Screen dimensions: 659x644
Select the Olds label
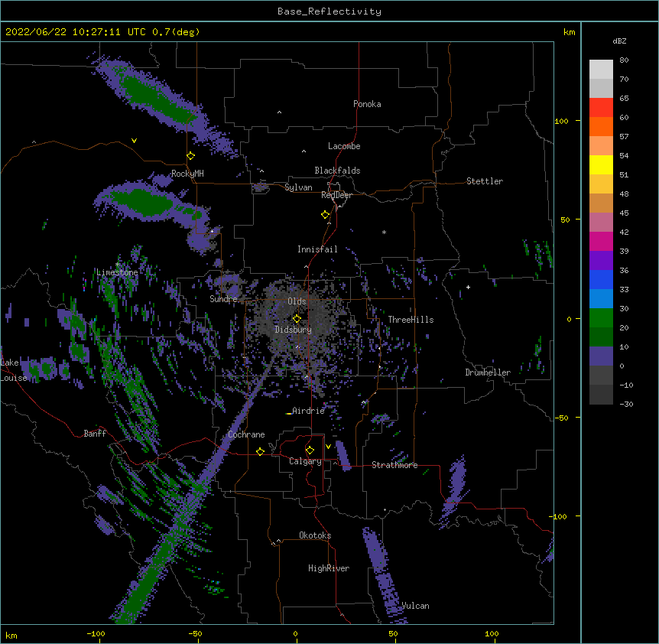pyautogui.click(x=297, y=301)
